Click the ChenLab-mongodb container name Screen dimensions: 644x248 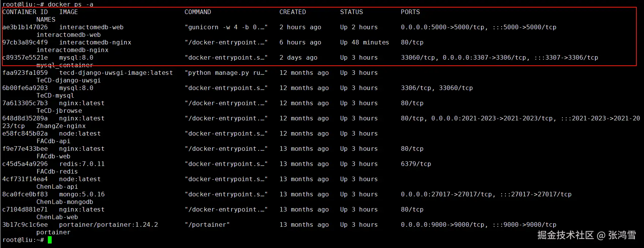coord(65,202)
